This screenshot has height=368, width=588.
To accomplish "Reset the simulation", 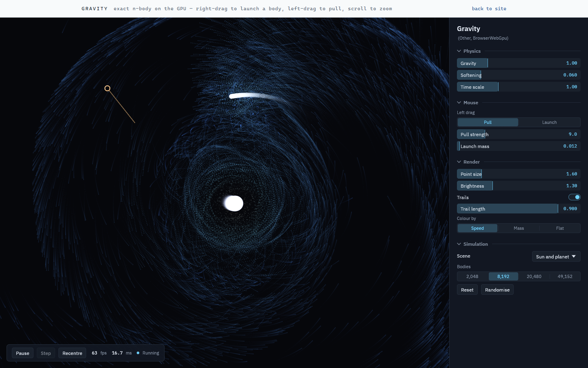I will (467, 289).
